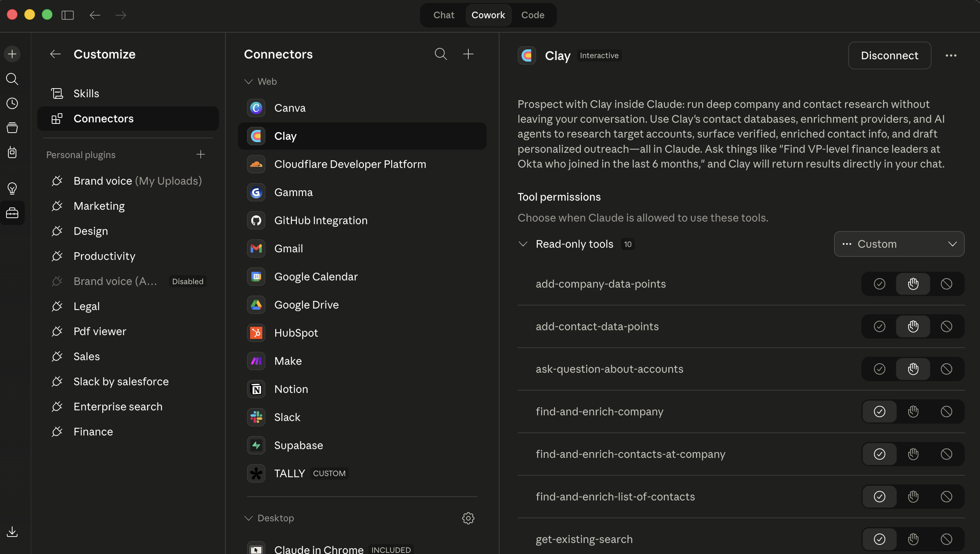Set get-existing-search to needs approval
The height and width of the screenshot is (554, 980).
tap(913, 539)
